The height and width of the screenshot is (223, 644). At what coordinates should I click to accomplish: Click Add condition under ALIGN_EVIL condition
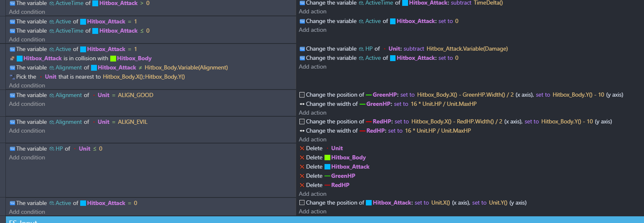[27, 131]
